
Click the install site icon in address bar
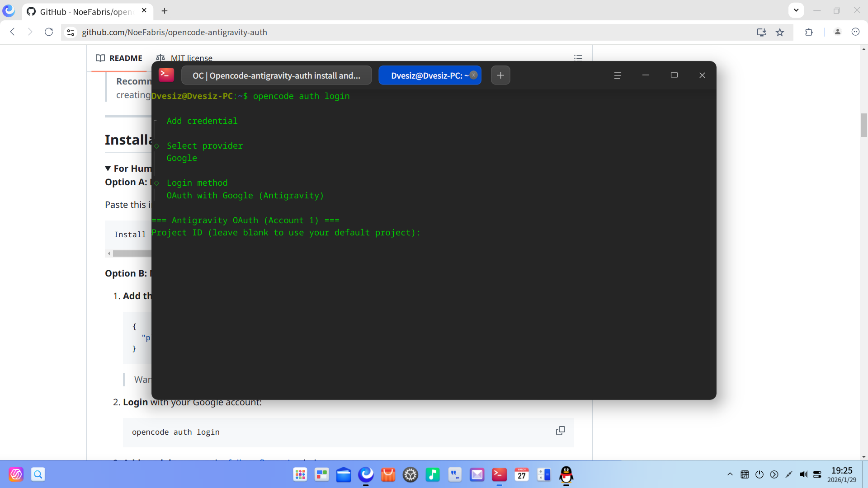point(762,32)
